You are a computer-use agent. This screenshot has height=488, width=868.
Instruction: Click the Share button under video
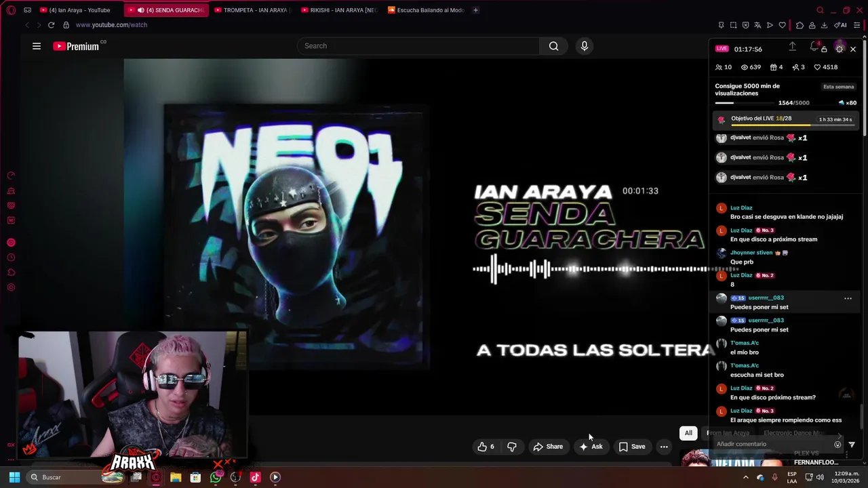[548, 447]
